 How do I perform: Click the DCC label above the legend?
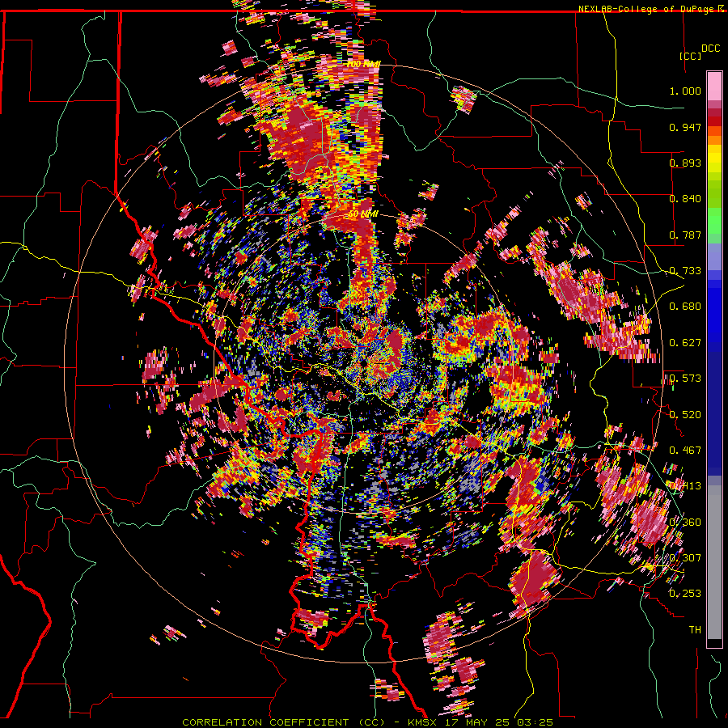tap(710, 49)
